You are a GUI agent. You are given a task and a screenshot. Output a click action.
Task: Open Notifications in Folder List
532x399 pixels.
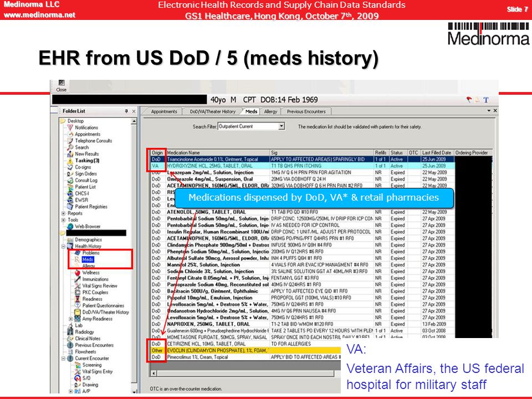(86, 127)
